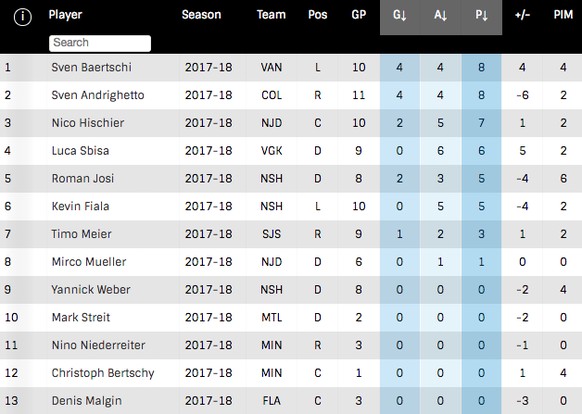The width and height of the screenshot is (582, 414).
Task: Click the GP column header
Action: [x=359, y=15]
